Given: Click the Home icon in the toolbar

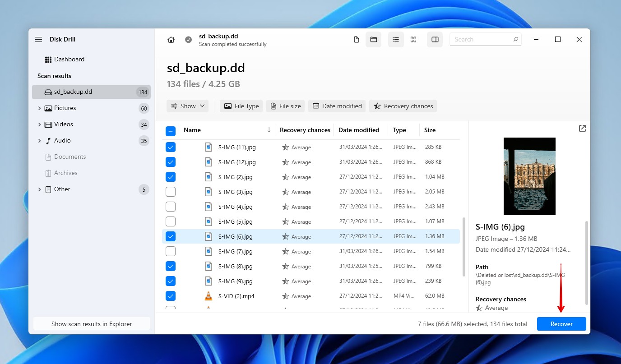Looking at the screenshot, I should pos(171,39).
